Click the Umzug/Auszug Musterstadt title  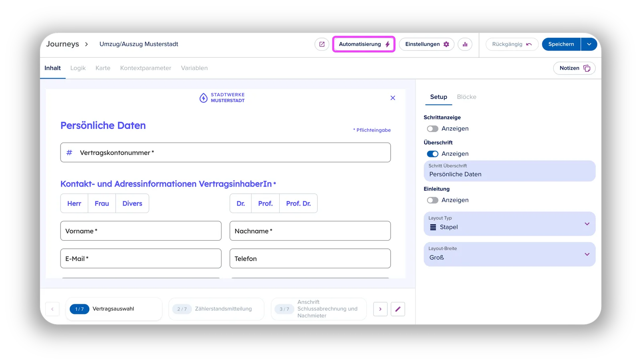click(x=139, y=44)
